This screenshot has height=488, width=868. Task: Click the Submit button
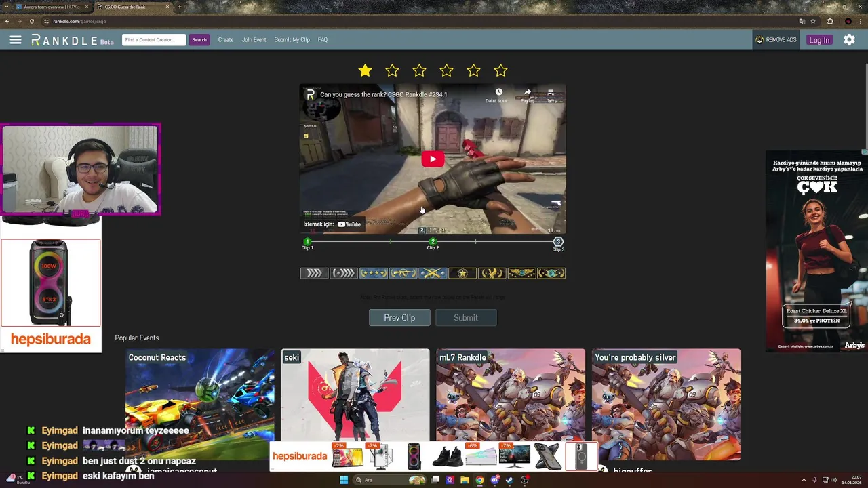(466, 318)
